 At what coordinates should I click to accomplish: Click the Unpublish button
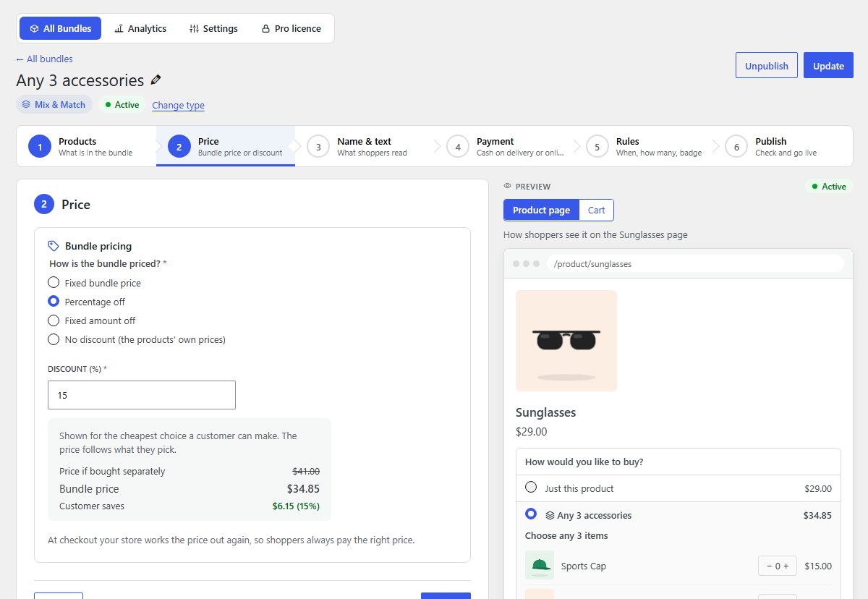coord(767,65)
